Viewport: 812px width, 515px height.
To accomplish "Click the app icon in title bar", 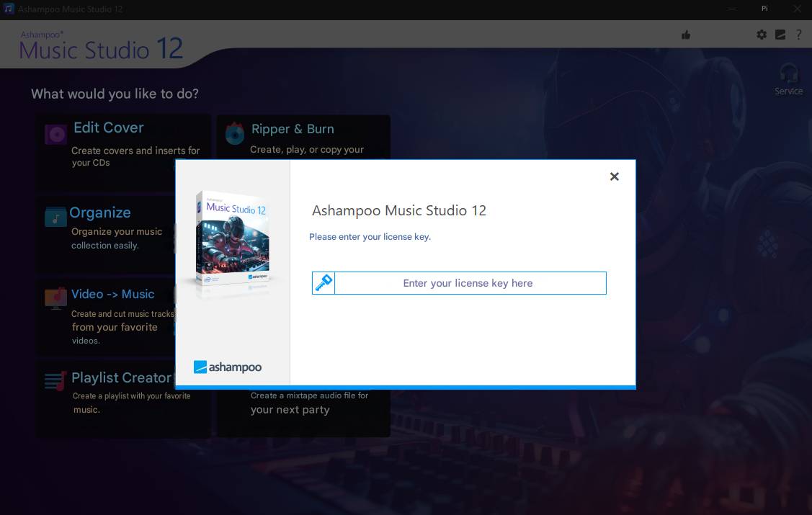I will click(x=9, y=9).
